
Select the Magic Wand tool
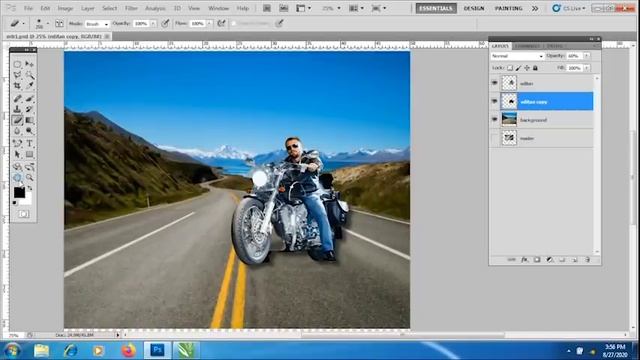tap(29, 75)
